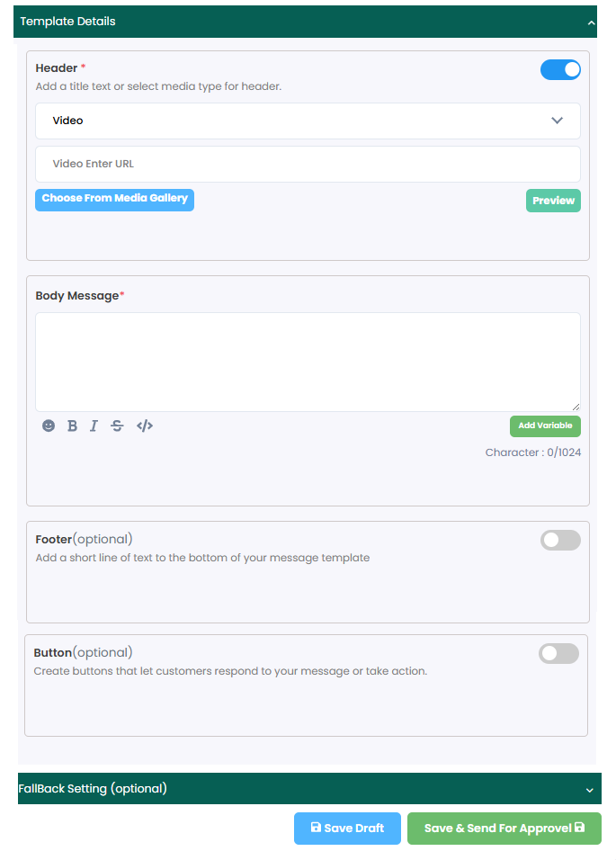Click the FallBack Setting (optional) header bar
616x860 pixels.
(x=309, y=789)
